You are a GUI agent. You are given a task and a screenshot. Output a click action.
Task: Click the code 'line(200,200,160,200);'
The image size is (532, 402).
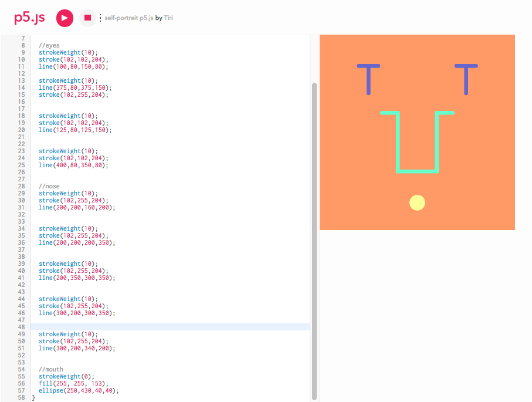coord(77,207)
